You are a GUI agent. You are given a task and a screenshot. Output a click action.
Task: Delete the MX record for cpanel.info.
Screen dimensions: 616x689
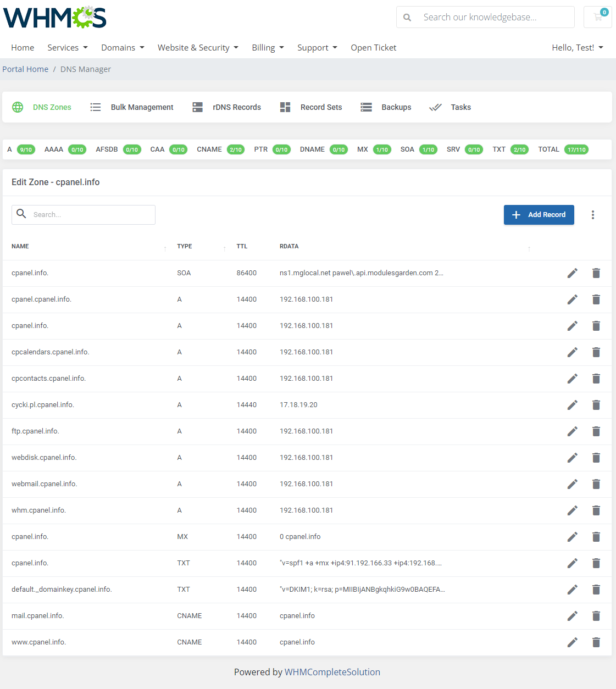pyautogui.click(x=596, y=537)
